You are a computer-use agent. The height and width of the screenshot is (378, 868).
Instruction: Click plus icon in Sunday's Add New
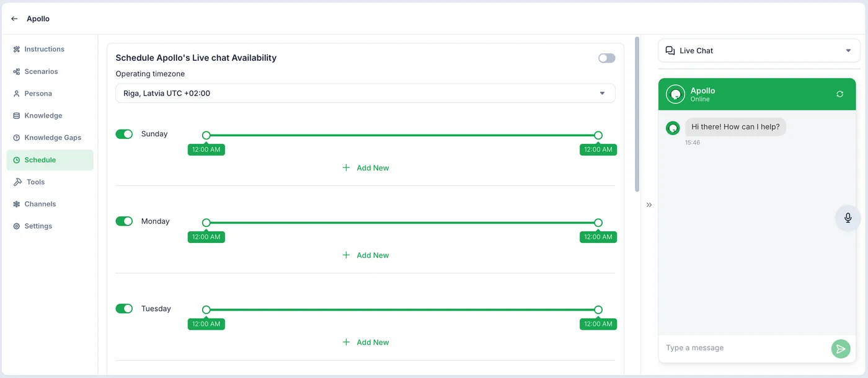[346, 168]
